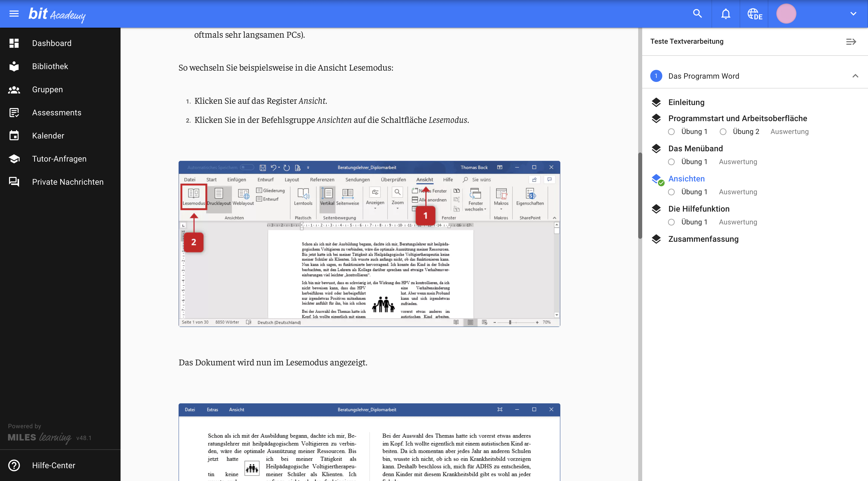Collapse the course panel arrow icon
This screenshot has width=868, height=481.
[x=851, y=41]
